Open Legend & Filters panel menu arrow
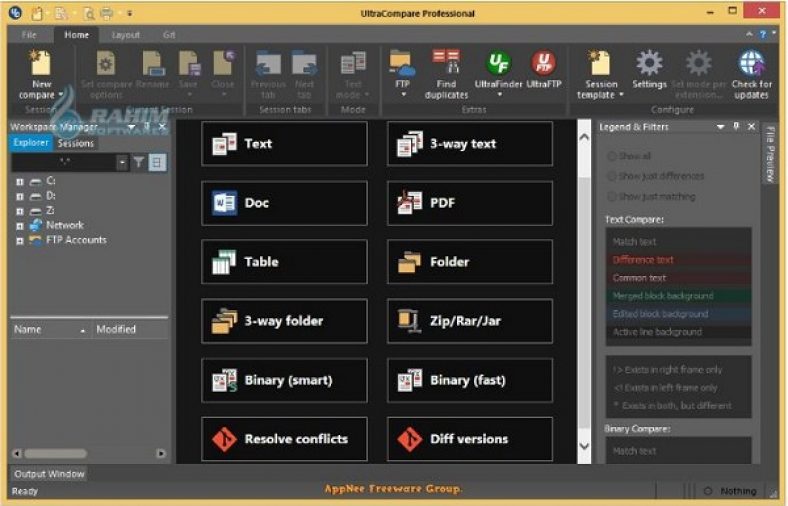Viewport: 788px width, 506px height. (720, 127)
